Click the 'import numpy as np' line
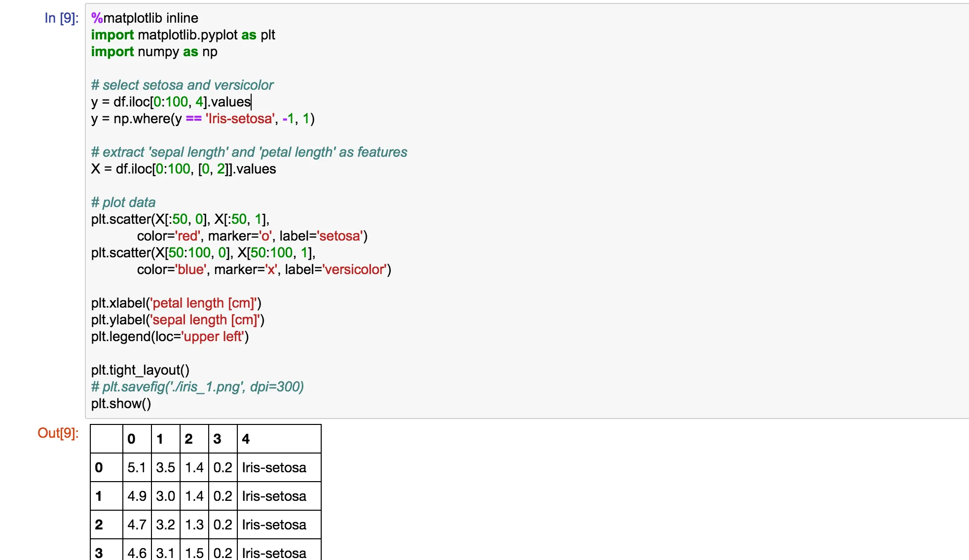 click(154, 52)
